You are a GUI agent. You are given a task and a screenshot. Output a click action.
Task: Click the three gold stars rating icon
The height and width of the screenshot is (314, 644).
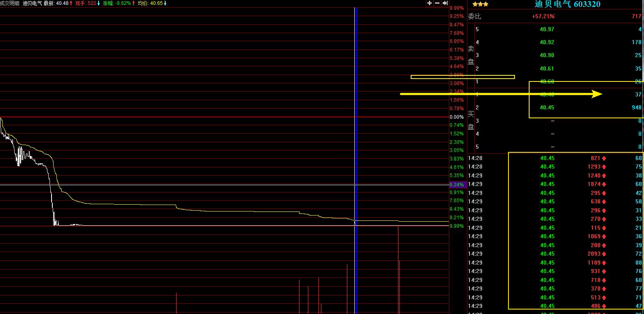click(x=480, y=4)
